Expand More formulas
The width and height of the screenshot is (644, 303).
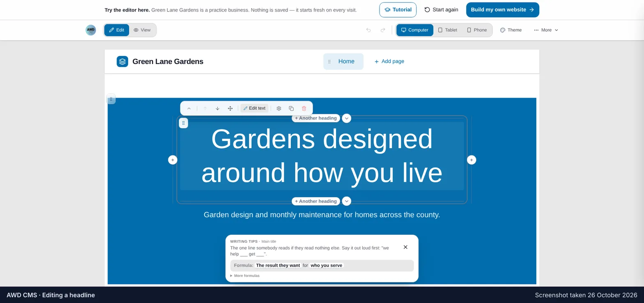point(245,275)
